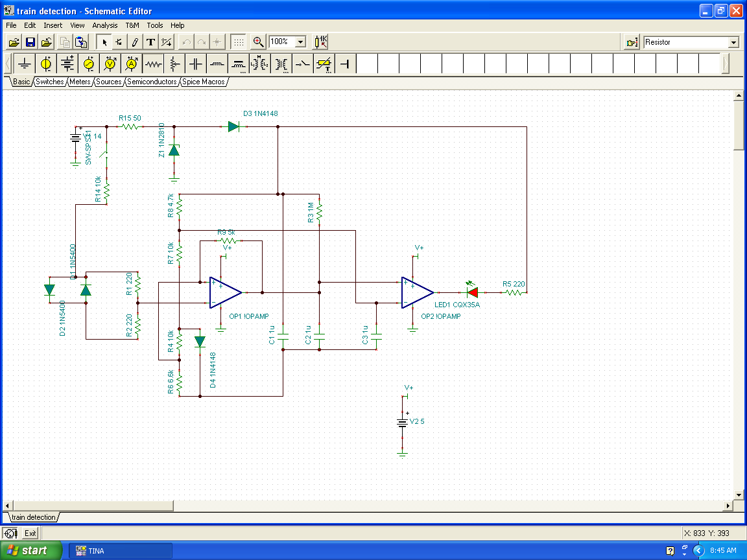The width and height of the screenshot is (747, 560).
Task: Open the Analysis menu
Action: point(105,25)
